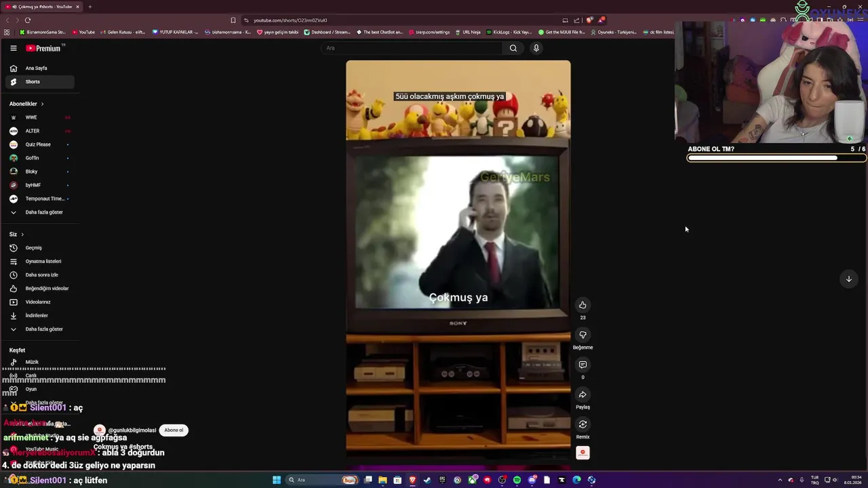Open the URL Ninja bookmark
Screen dimensions: 868x488
468,32
